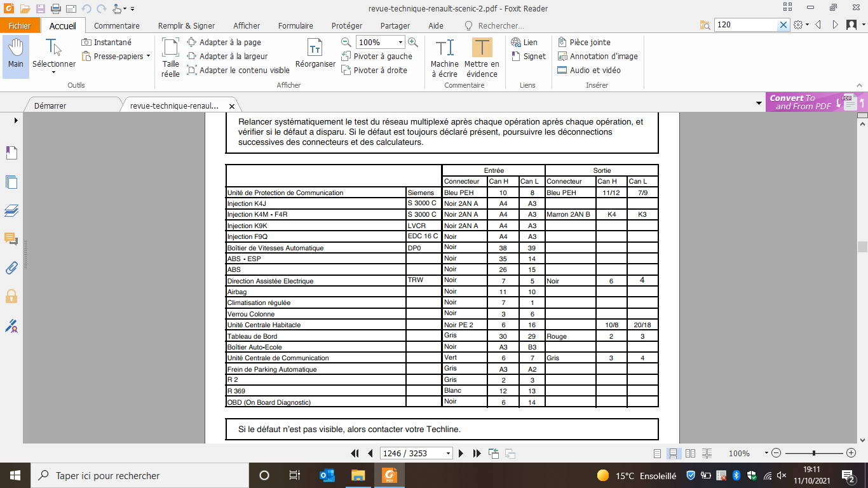Expand the left navigation panel arrow

tap(16, 120)
